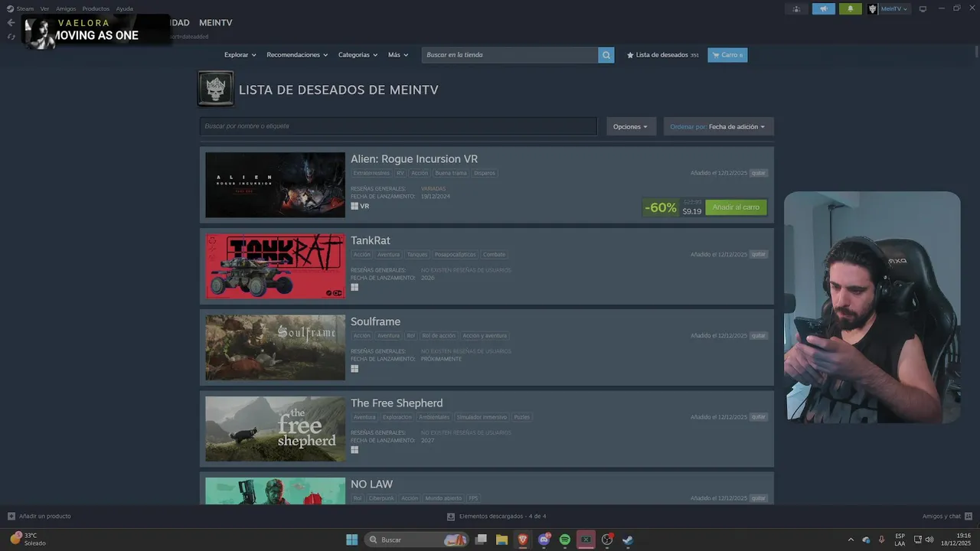The width and height of the screenshot is (980, 551).
Task: Click the Soulframe thumbnail
Action: pyautogui.click(x=275, y=347)
